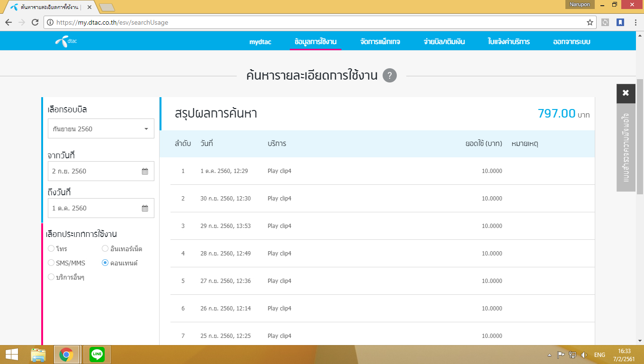This screenshot has width=644, height=364.
Task: Open a new Chrome tab
Action: tap(107, 8)
